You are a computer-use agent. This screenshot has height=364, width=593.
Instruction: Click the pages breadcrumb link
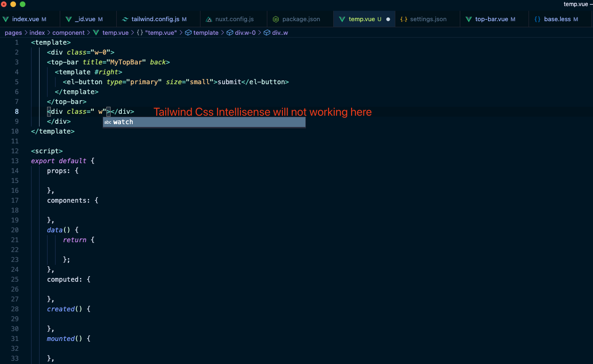point(13,32)
